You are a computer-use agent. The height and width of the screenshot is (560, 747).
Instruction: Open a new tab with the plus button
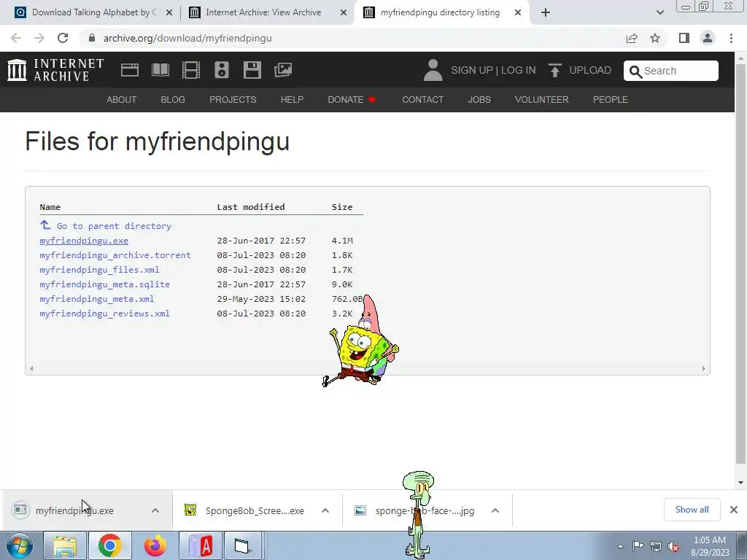[x=546, y=12]
